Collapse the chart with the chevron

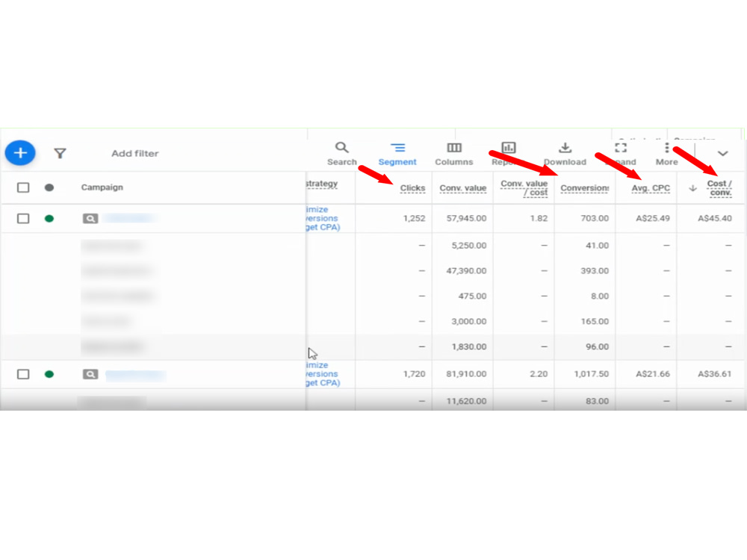pos(722,153)
